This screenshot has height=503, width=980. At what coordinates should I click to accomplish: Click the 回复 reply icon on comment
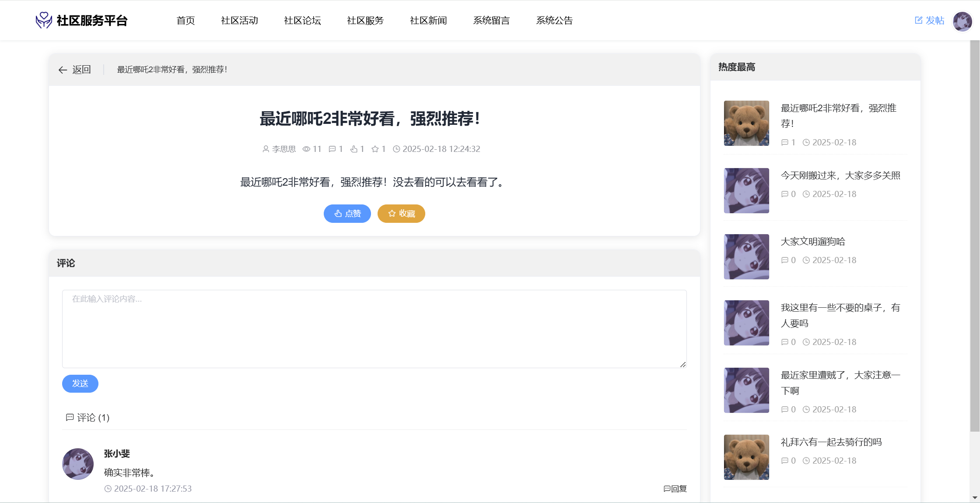pos(667,489)
